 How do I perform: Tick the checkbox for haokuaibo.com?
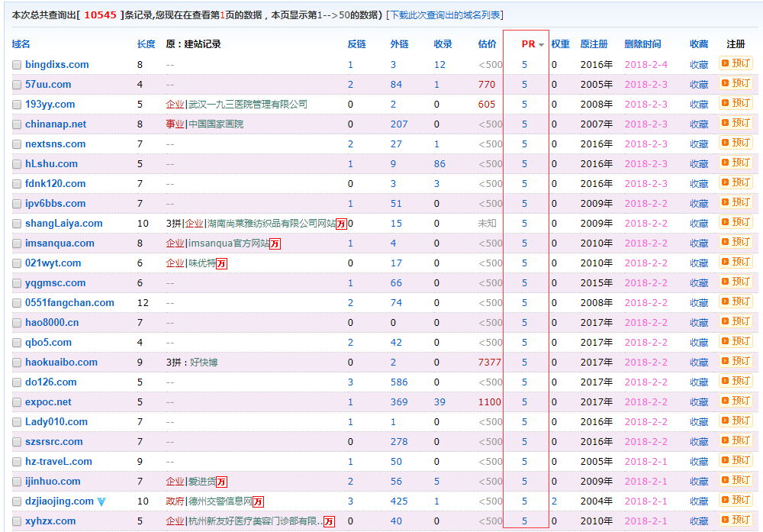(17, 363)
